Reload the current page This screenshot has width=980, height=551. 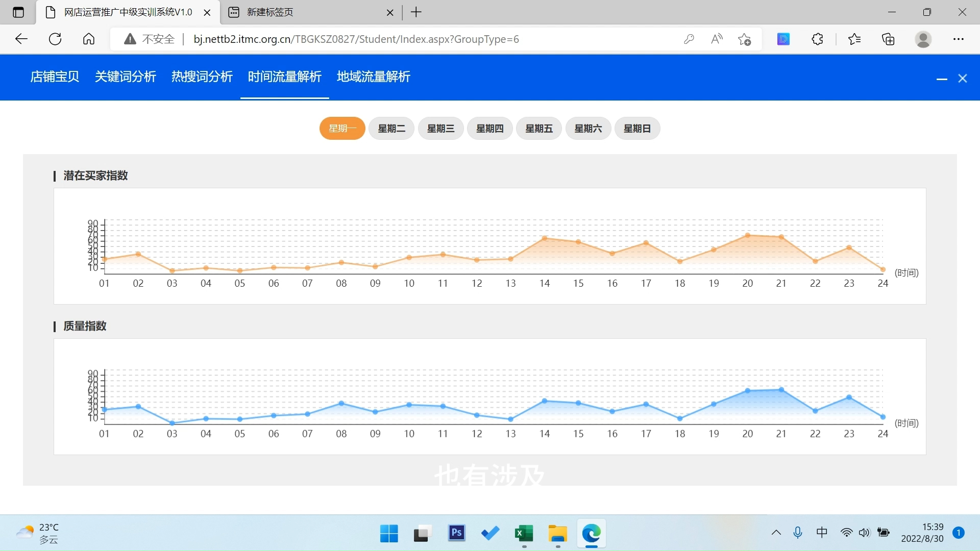(55, 39)
